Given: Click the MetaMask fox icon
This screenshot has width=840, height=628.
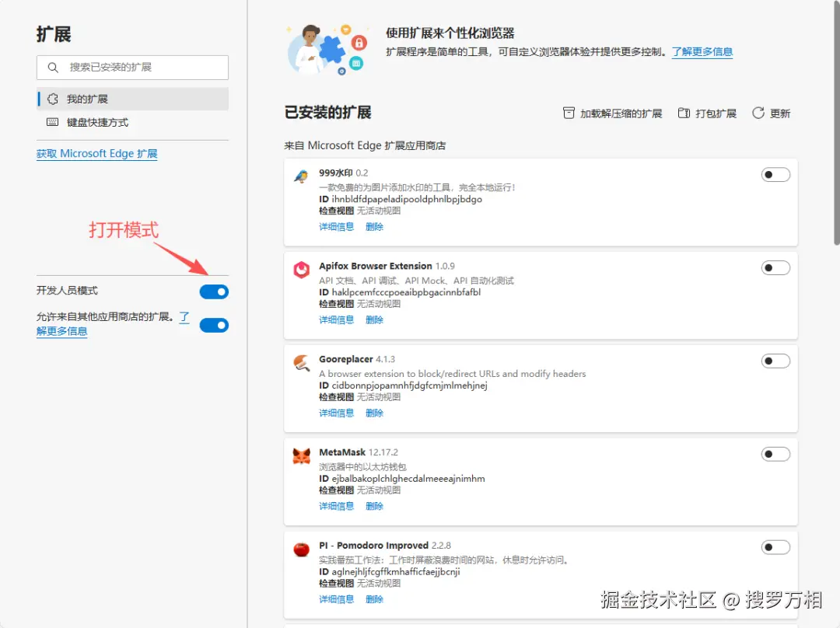Looking at the screenshot, I should (302, 455).
